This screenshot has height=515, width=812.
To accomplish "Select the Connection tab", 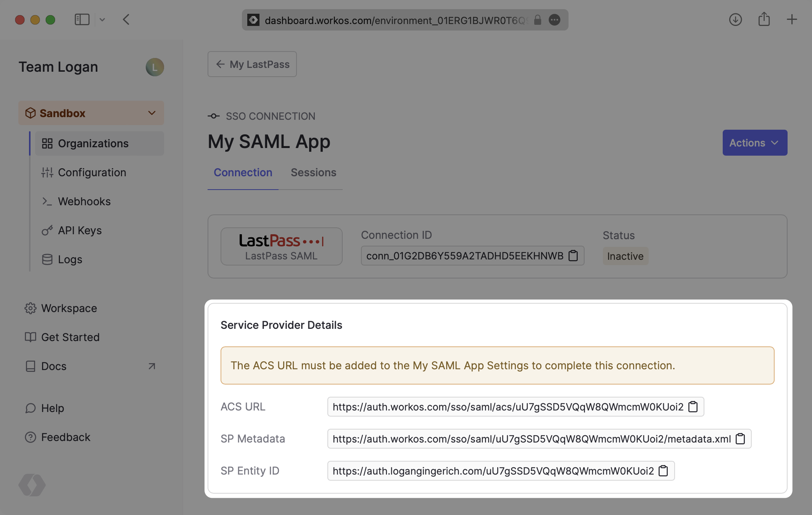I will point(243,172).
